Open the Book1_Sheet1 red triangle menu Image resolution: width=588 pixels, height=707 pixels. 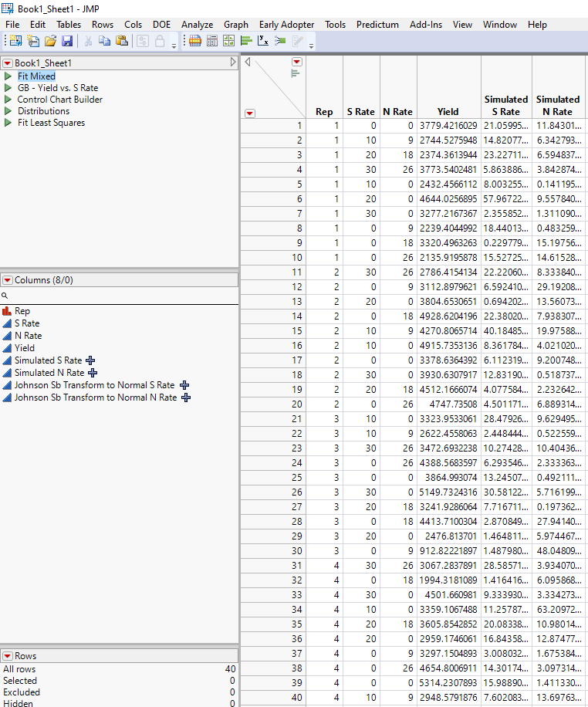pyautogui.click(x=8, y=63)
